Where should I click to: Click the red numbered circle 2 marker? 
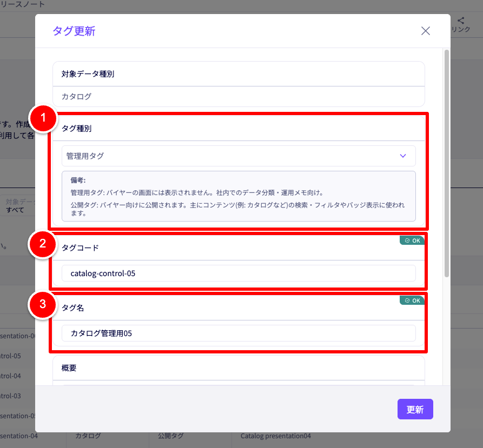click(44, 245)
